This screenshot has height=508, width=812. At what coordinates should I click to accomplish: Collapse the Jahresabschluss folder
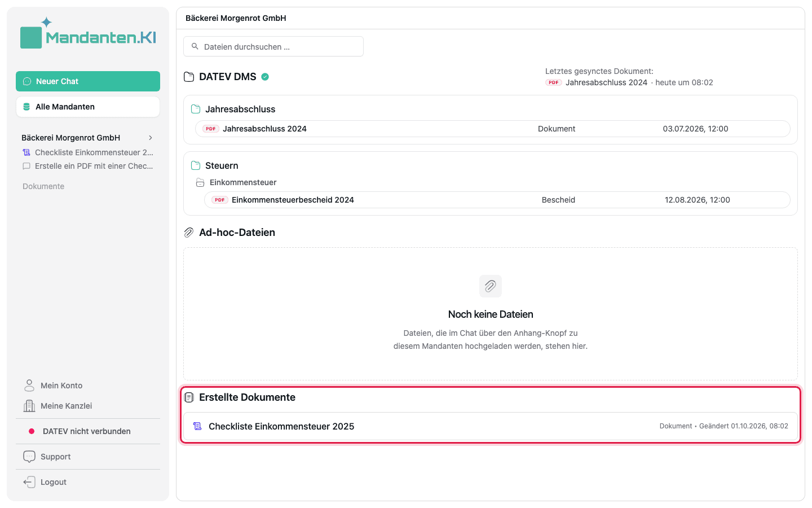coord(240,109)
